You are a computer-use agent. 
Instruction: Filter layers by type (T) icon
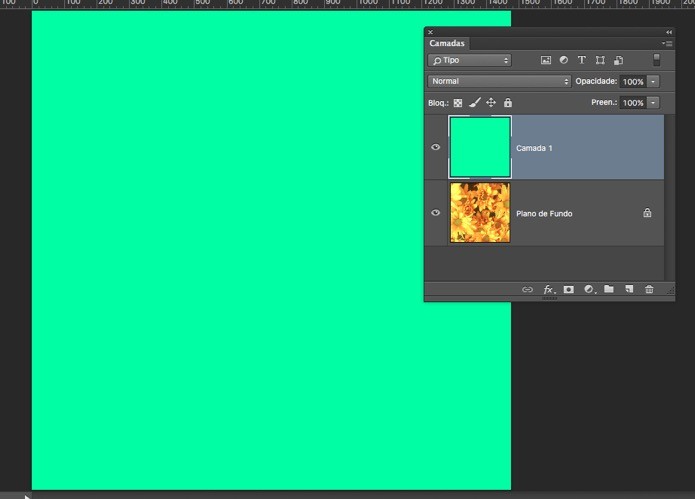click(x=582, y=60)
